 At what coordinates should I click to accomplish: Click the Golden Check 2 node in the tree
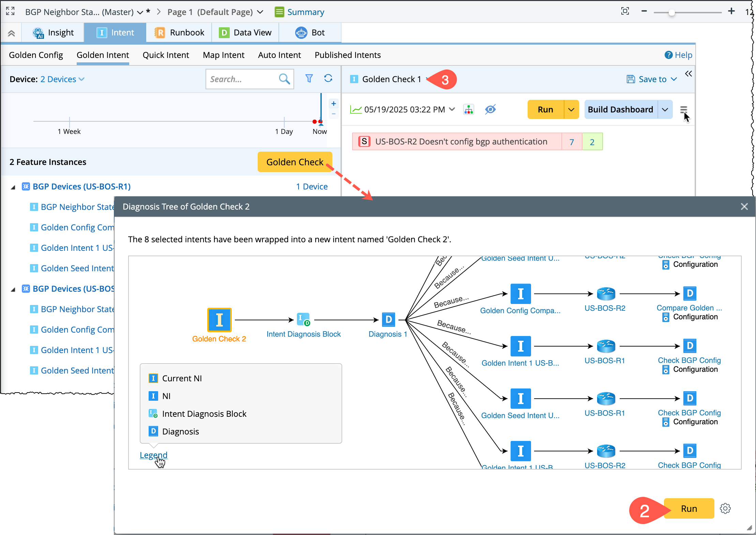pos(219,320)
